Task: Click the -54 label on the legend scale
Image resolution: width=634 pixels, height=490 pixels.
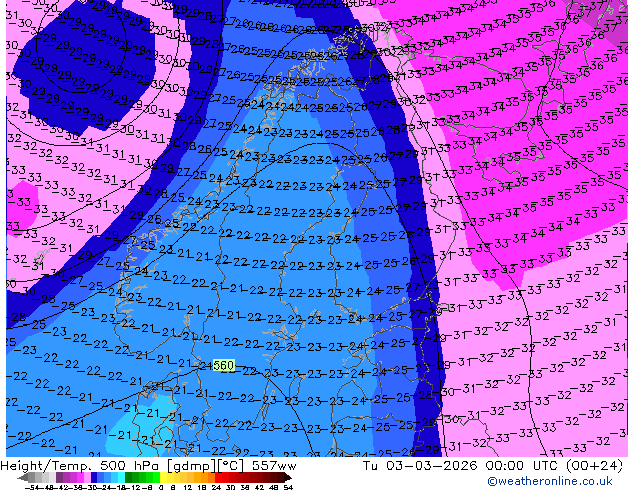Action: [x=31, y=487]
